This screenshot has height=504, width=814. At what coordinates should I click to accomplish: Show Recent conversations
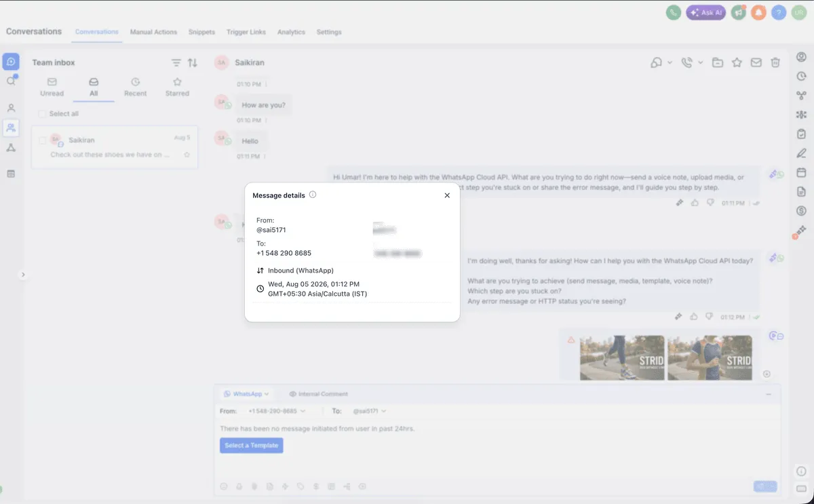(135, 88)
